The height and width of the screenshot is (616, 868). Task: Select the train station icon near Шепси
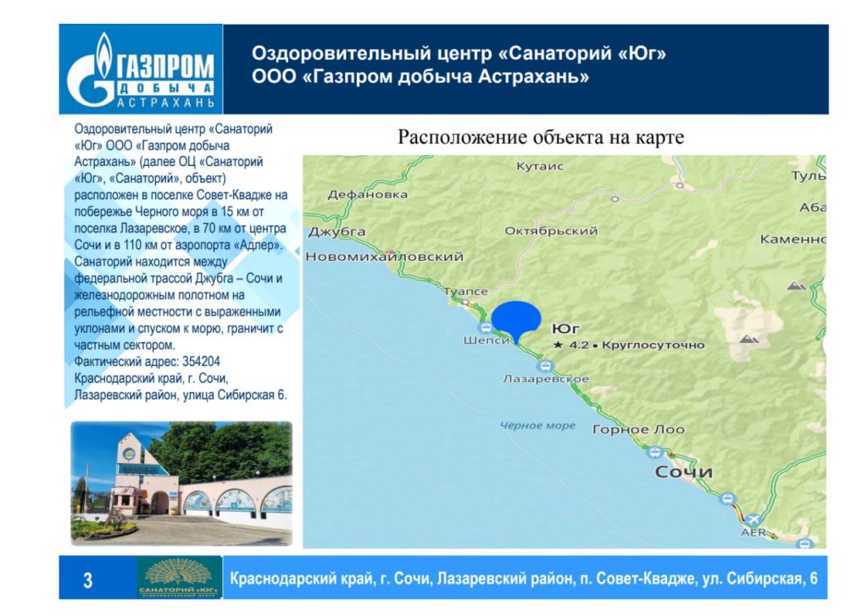pyautogui.click(x=484, y=328)
